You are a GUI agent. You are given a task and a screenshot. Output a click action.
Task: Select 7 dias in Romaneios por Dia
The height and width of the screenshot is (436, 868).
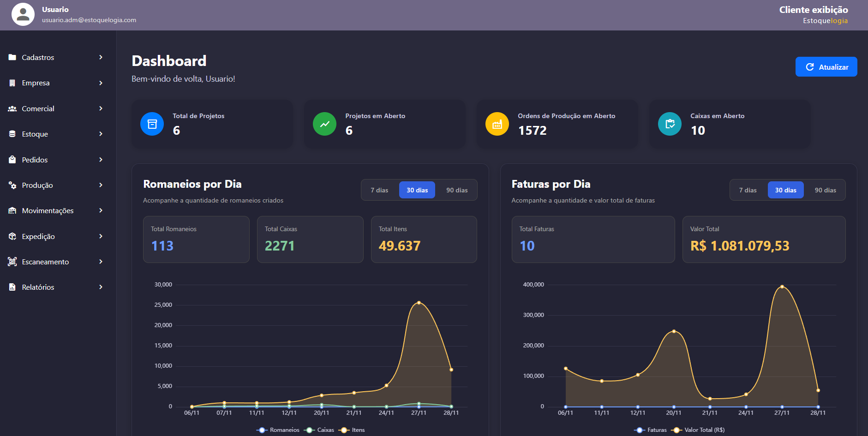coord(379,190)
